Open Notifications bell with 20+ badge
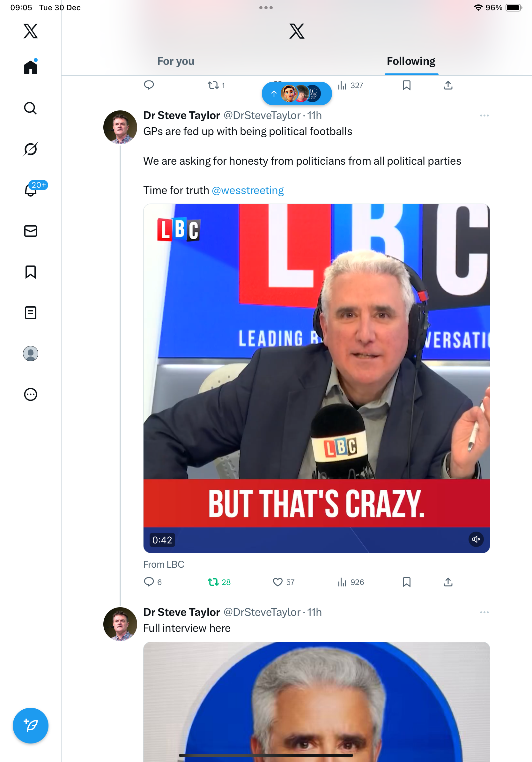 pos(31,190)
